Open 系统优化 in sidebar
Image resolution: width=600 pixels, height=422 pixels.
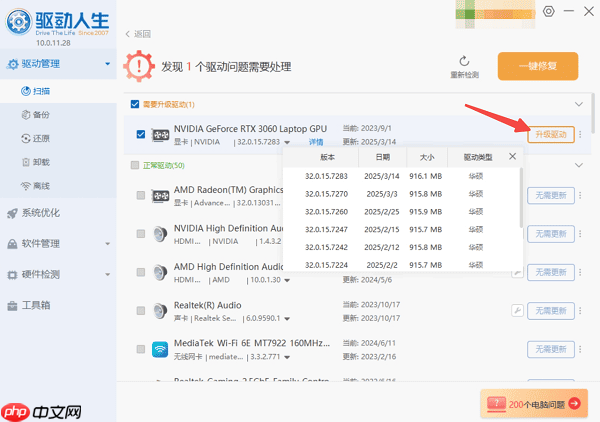point(58,213)
